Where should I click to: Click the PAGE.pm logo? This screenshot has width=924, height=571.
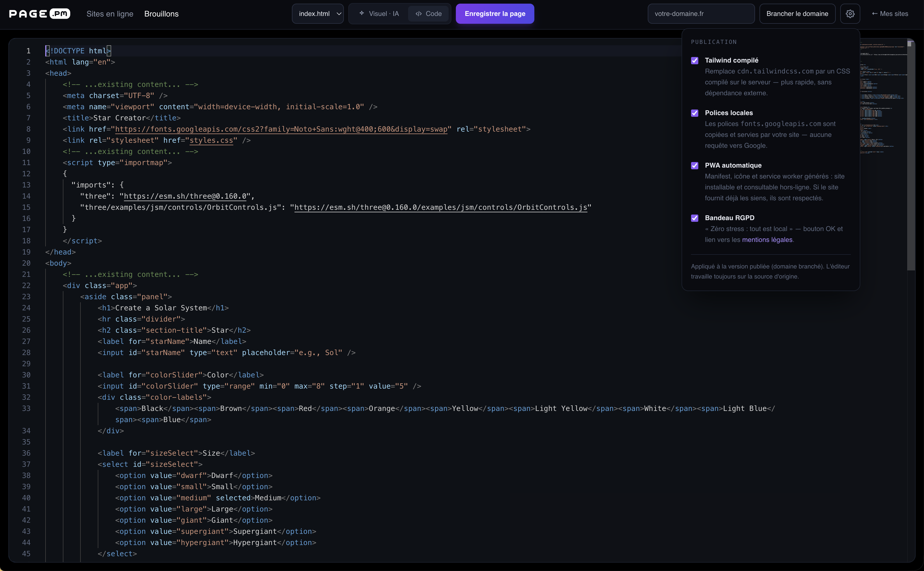tap(40, 14)
